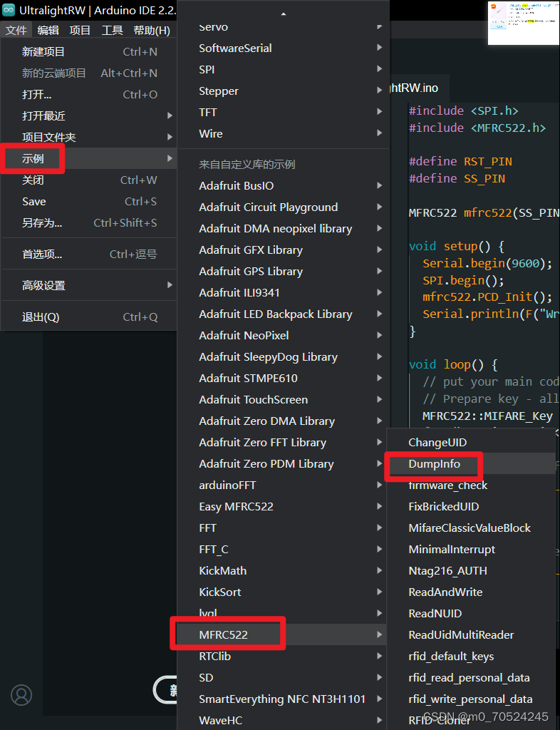Select 退出(Q) to quit
This screenshot has width=560, height=730.
(89, 317)
